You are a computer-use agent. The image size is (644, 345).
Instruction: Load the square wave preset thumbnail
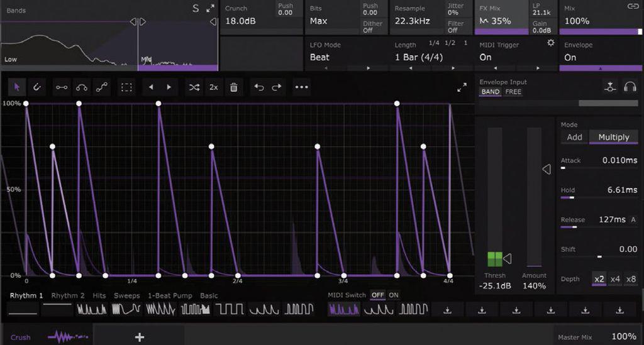tap(230, 309)
